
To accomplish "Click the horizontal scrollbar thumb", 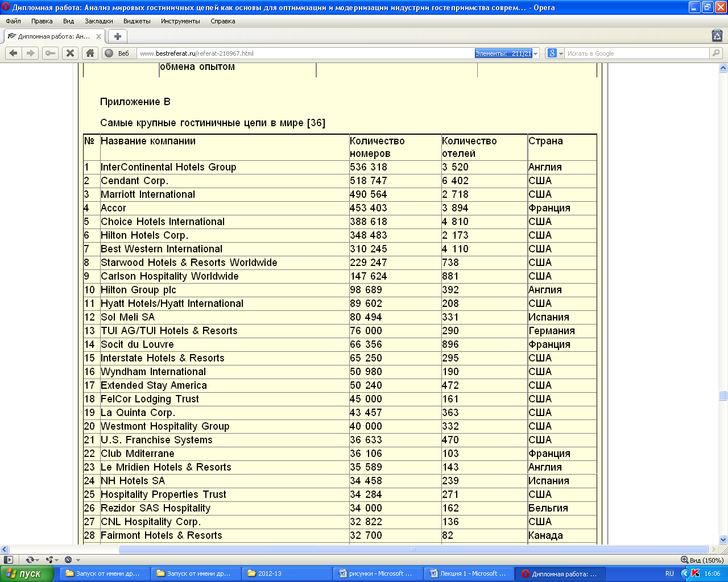I will click(414, 550).
